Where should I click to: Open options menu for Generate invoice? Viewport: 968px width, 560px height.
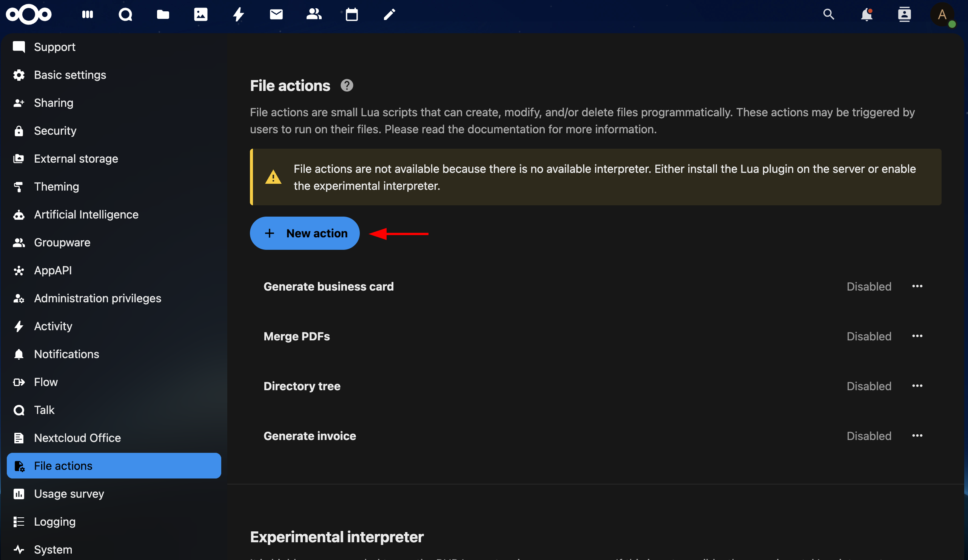point(917,436)
